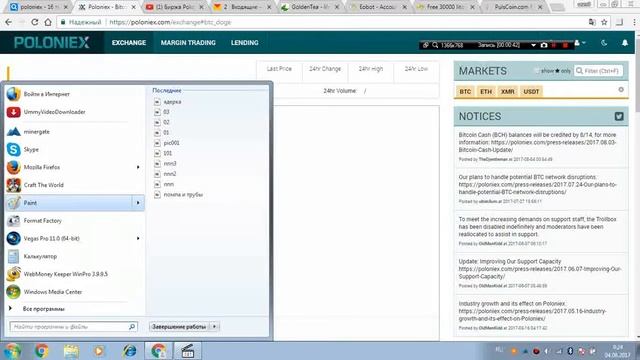The width and height of the screenshot is (640, 360).
Task: Expand Paint recent files arrow
Action: click(x=138, y=203)
